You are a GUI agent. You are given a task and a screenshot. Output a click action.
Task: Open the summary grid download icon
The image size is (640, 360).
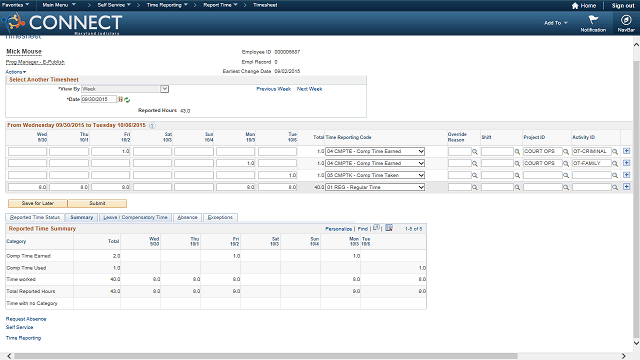pyautogui.click(x=389, y=228)
